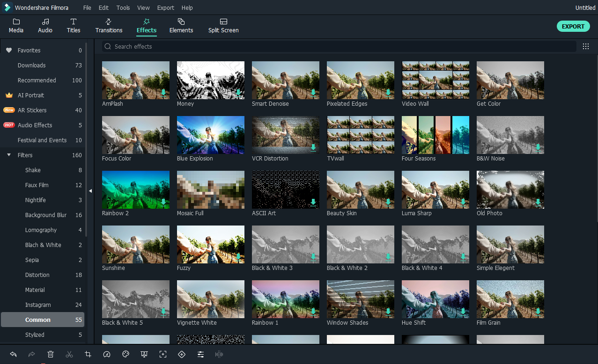The width and height of the screenshot is (598, 364).
Task: Select the Four Seasons effect thumbnail
Action: [x=436, y=135]
